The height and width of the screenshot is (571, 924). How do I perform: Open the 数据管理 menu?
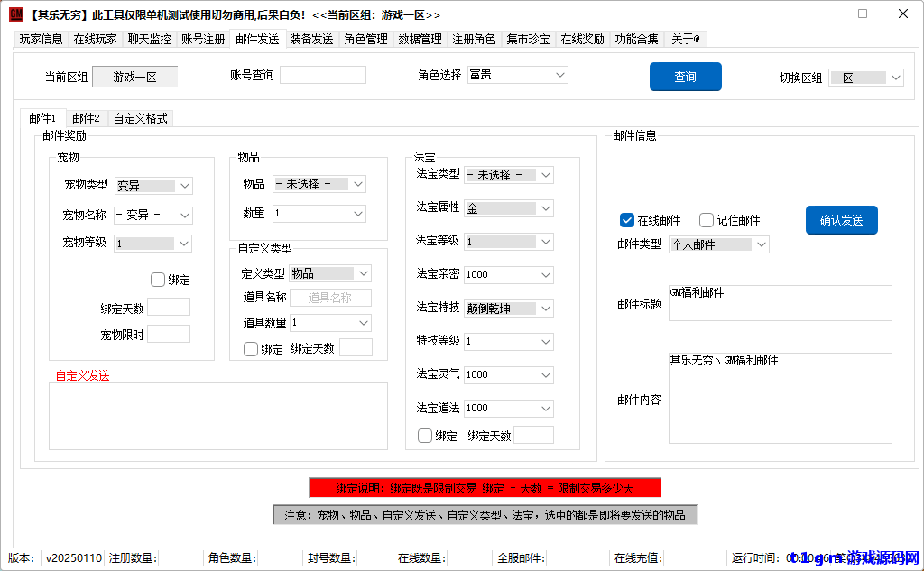420,39
